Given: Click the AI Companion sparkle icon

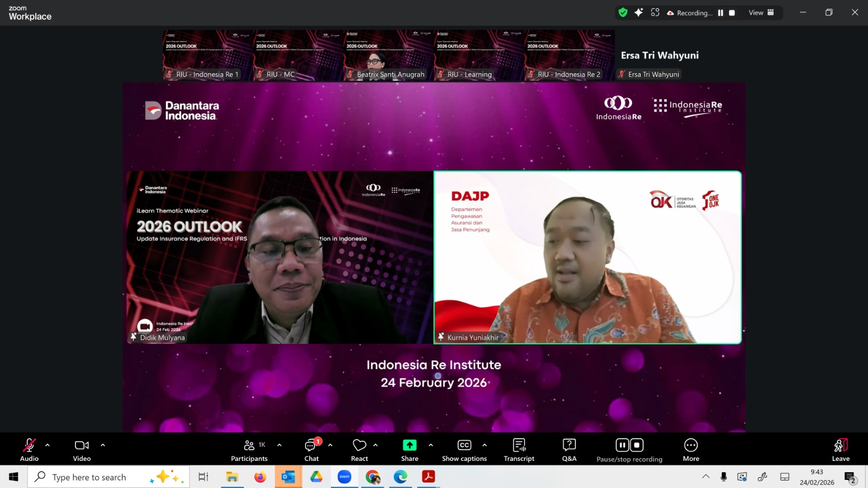Looking at the screenshot, I should pos(639,12).
